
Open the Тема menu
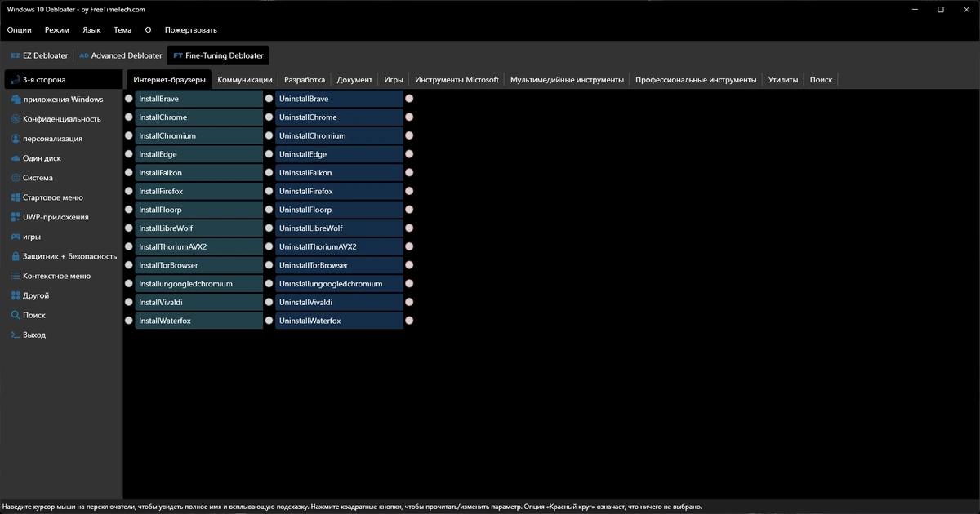coord(122,29)
